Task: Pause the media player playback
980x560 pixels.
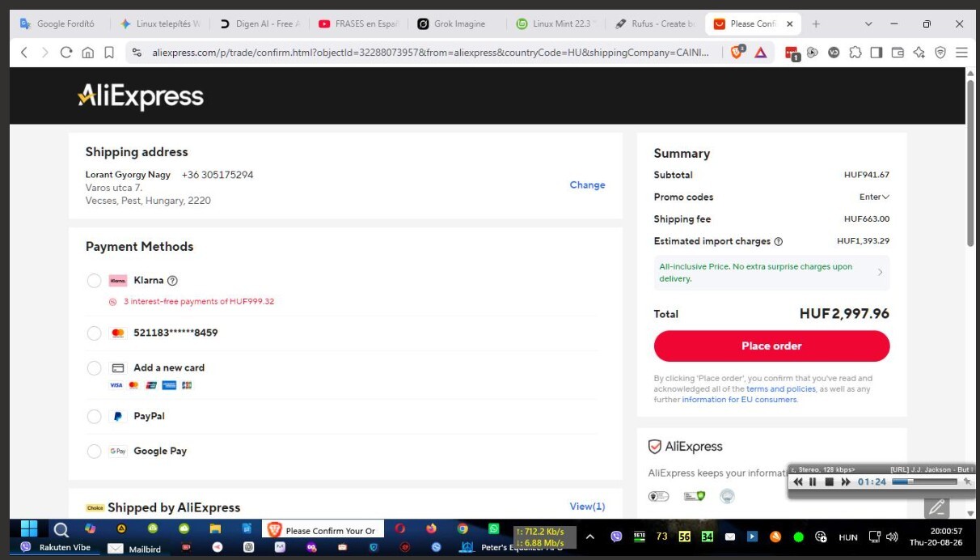Action: [x=813, y=482]
